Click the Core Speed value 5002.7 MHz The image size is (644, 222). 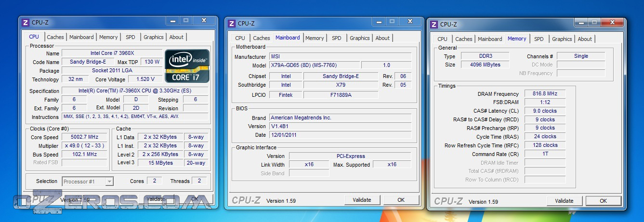click(x=85, y=137)
